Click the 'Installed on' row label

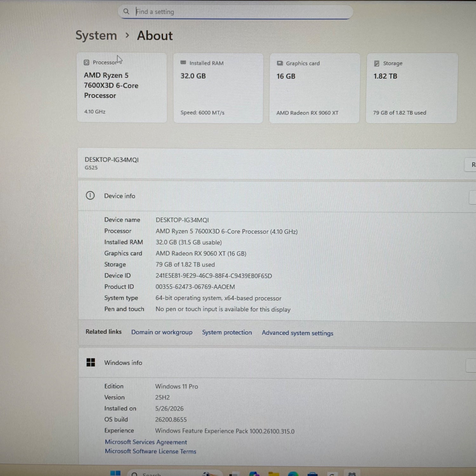click(120, 408)
